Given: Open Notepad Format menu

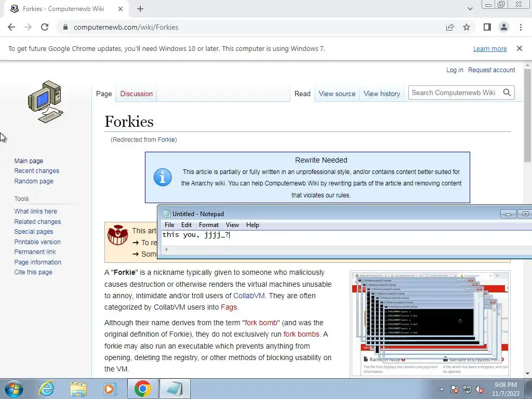Looking at the screenshot, I should click(209, 224).
